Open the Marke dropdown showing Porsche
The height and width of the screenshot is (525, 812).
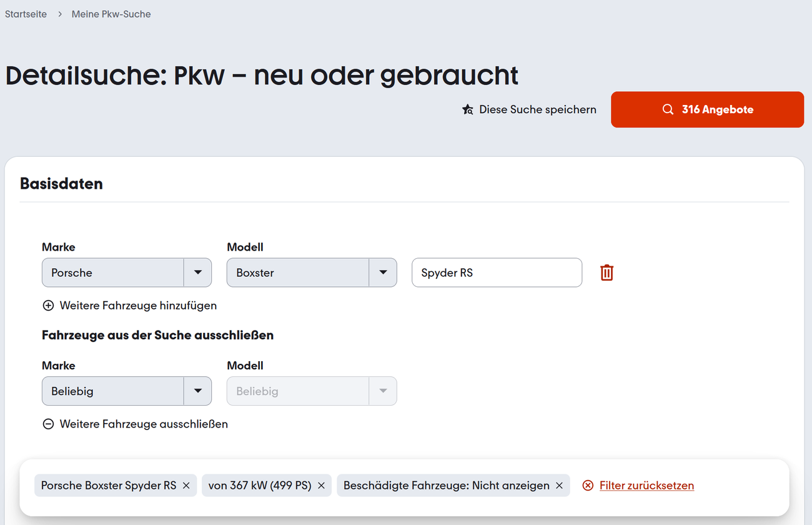pos(127,272)
